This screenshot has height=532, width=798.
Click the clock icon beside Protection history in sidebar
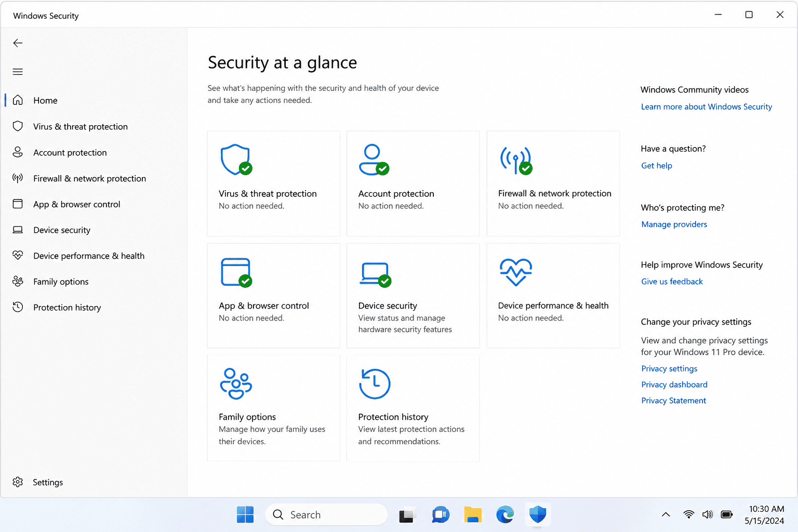click(x=18, y=307)
